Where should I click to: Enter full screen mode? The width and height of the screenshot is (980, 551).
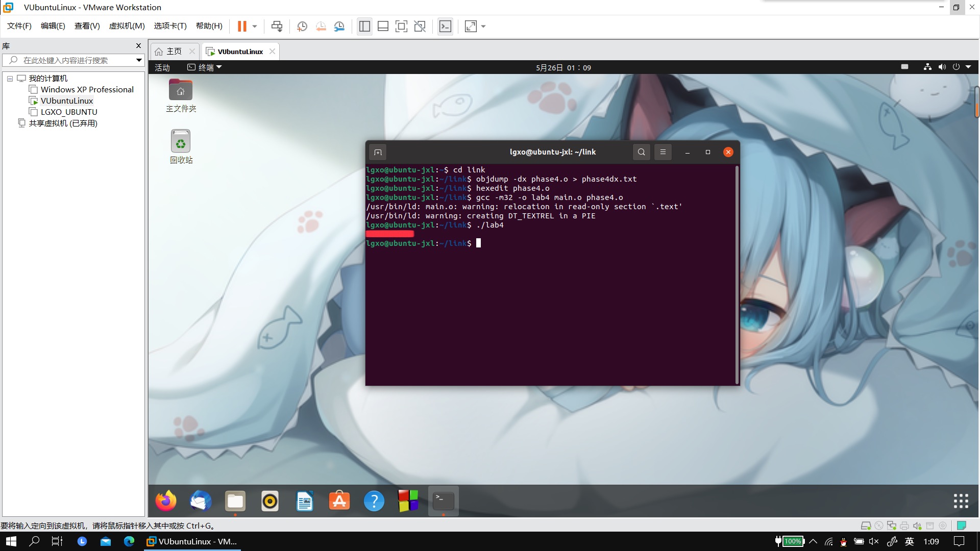pyautogui.click(x=401, y=27)
